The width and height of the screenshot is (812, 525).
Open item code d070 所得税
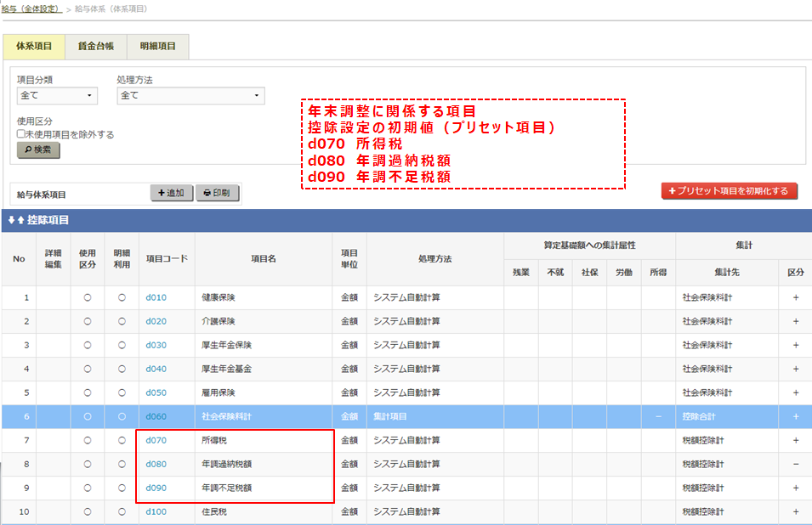pos(156,441)
